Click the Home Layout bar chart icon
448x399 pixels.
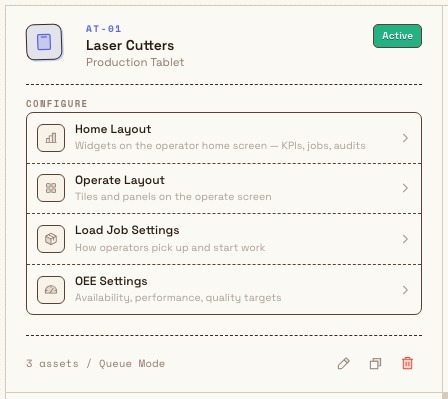click(51, 138)
